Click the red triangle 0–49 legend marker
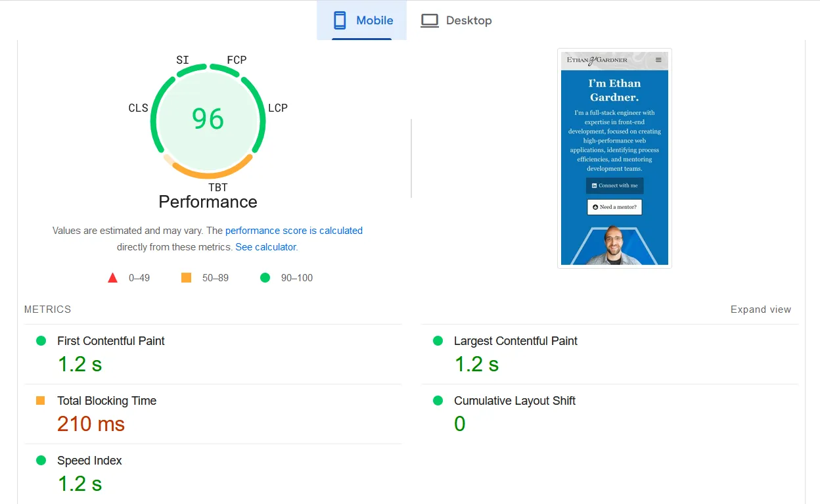Viewport: 820px width, 504px height. coord(112,277)
